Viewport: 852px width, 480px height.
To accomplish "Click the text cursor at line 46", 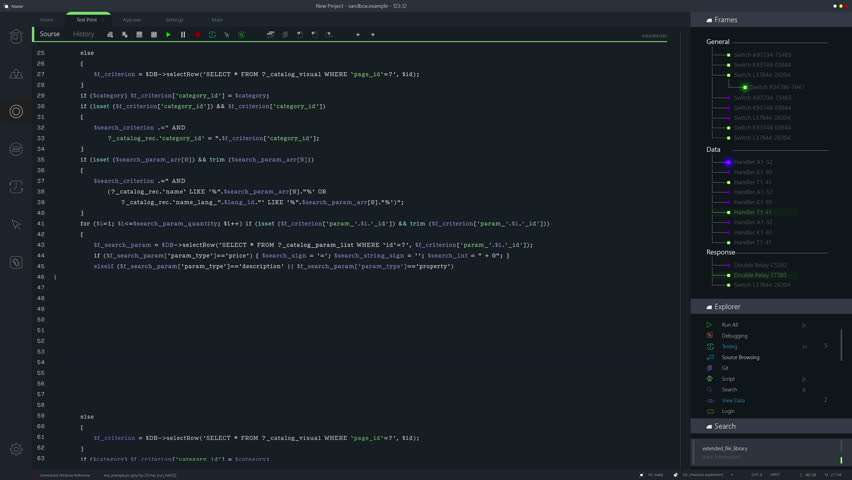I will click(55, 277).
